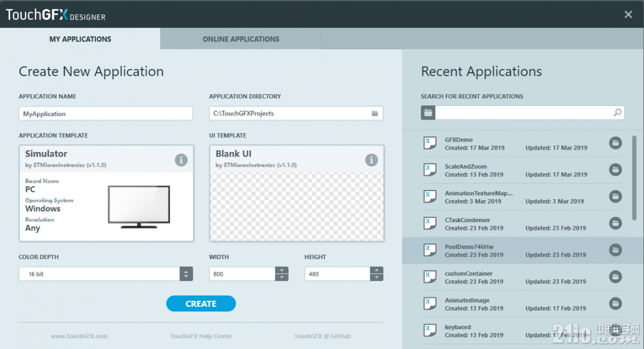Image resolution: width=644 pixels, height=349 pixels.
Task: Decrease the Height value
Action: click(377, 278)
